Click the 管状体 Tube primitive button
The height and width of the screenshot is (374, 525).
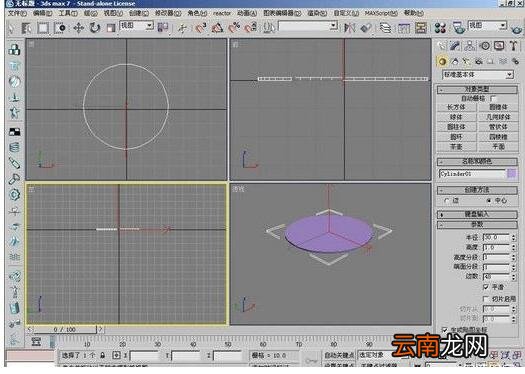point(498,127)
